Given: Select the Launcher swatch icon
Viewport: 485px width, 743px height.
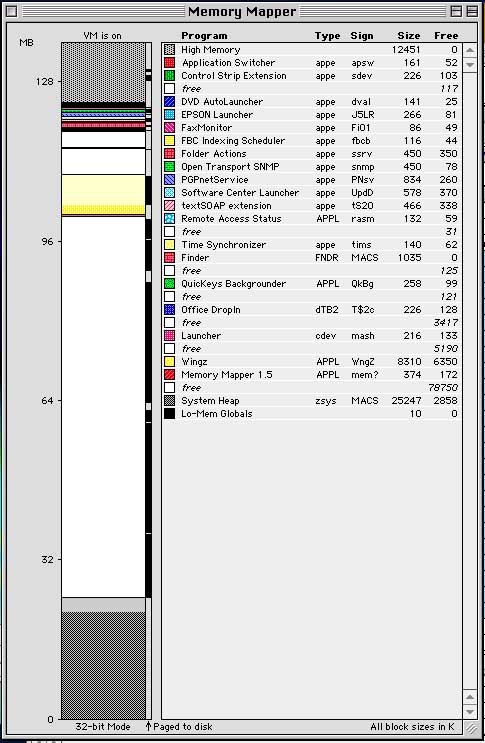Looking at the screenshot, I should click(x=169, y=335).
